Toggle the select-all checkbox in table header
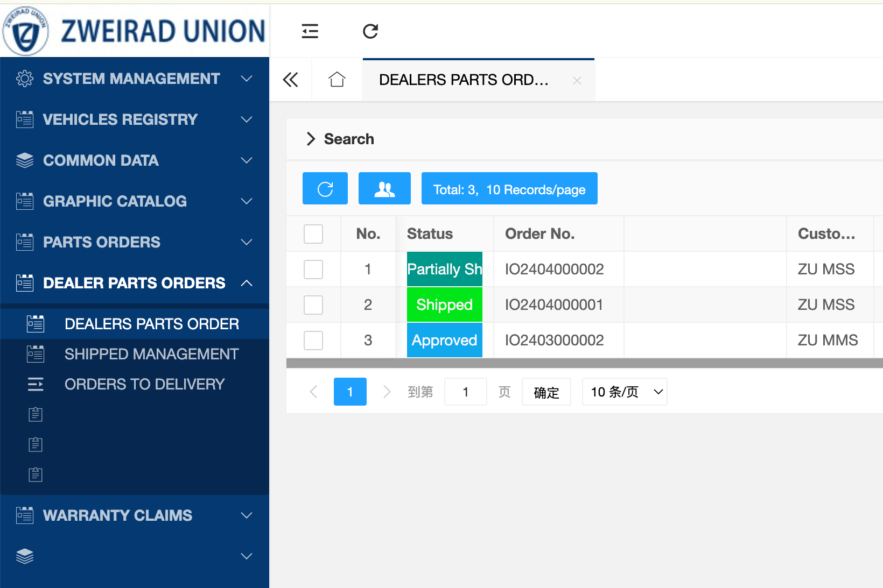Image resolution: width=883 pixels, height=588 pixels. [313, 234]
